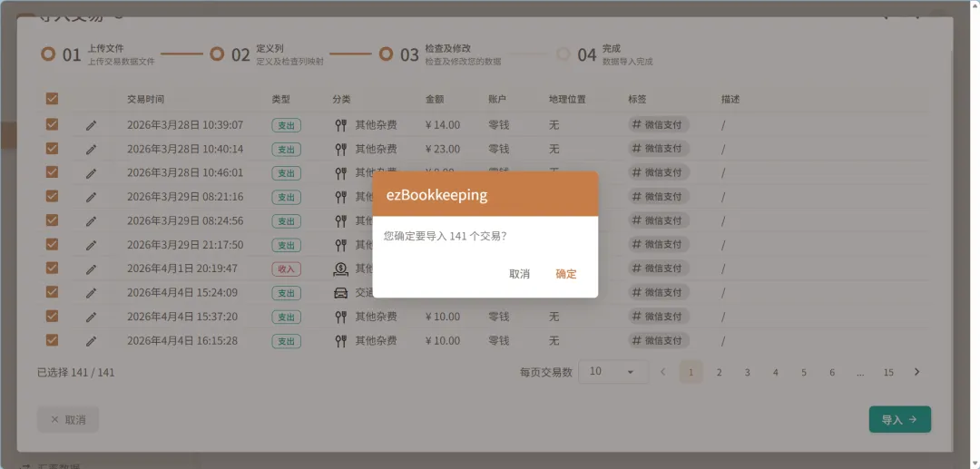
Task: Click the 交易时间 column header
Action: pos(145,99)
